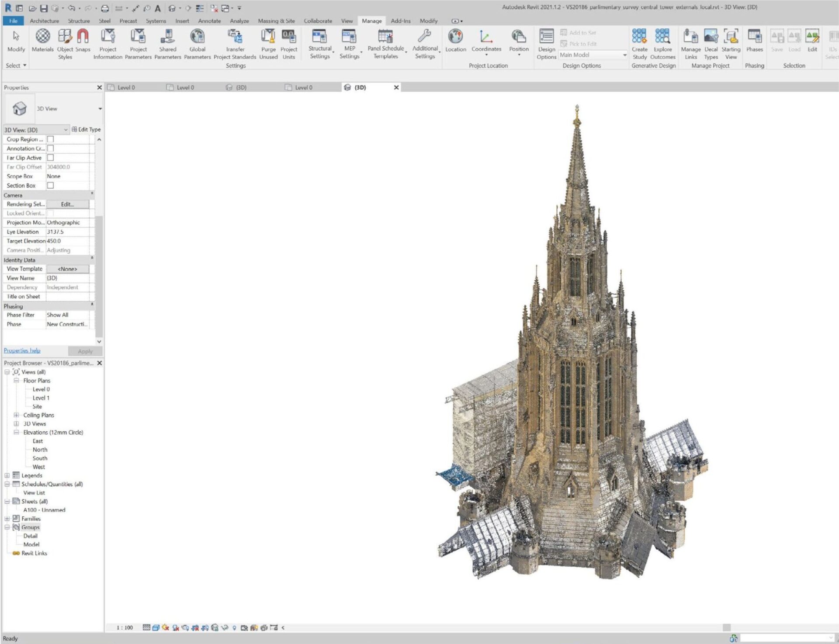Open MEP Settings
This screenshot has width=839, height=644.
coord(350,44)
